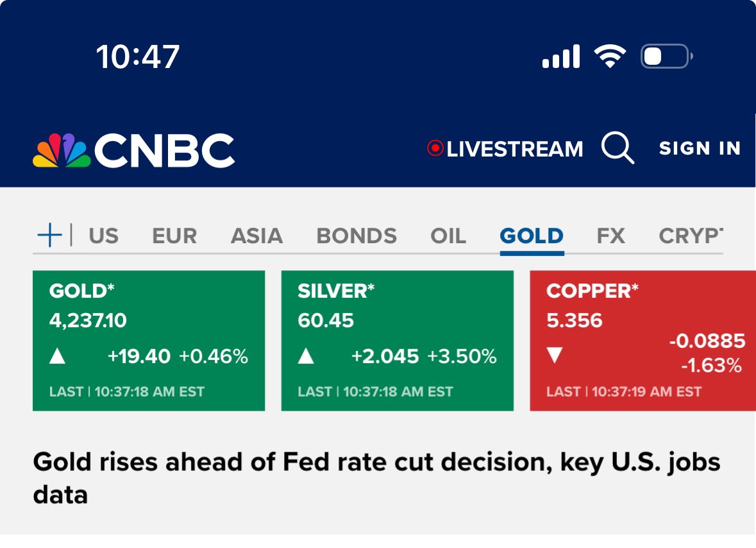Switch to the US markets tab
The width and height of the screenshot is (756, 548).
tap(103, 236)
